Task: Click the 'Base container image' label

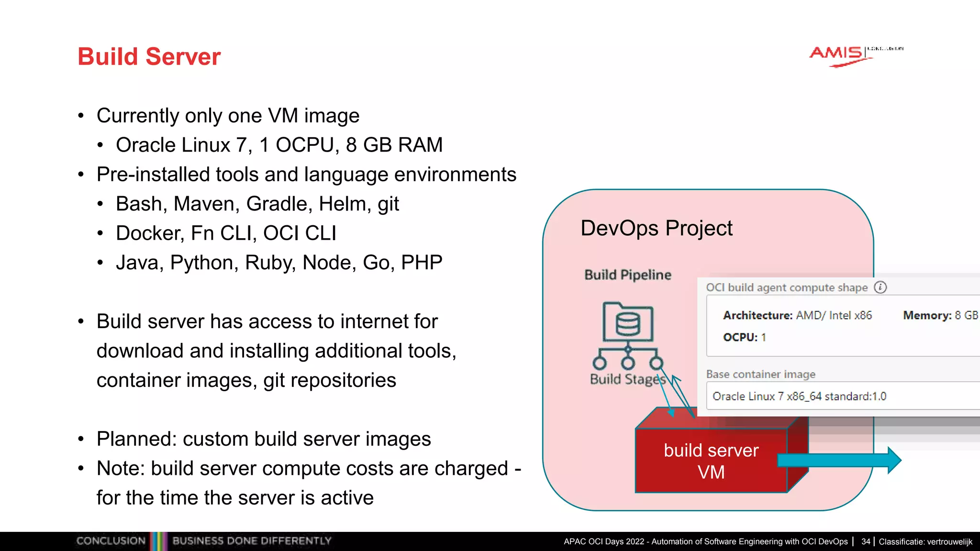Action: (761, 374)
